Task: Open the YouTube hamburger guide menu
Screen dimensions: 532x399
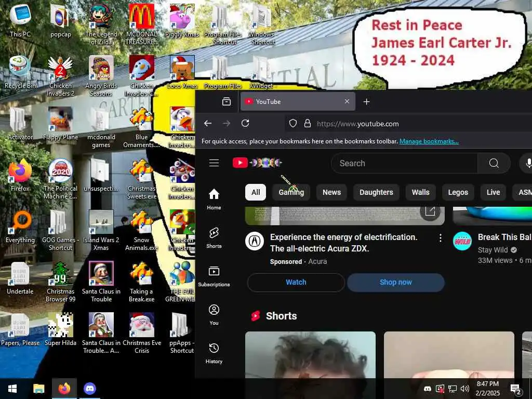Action: click(x=214, y=163)
